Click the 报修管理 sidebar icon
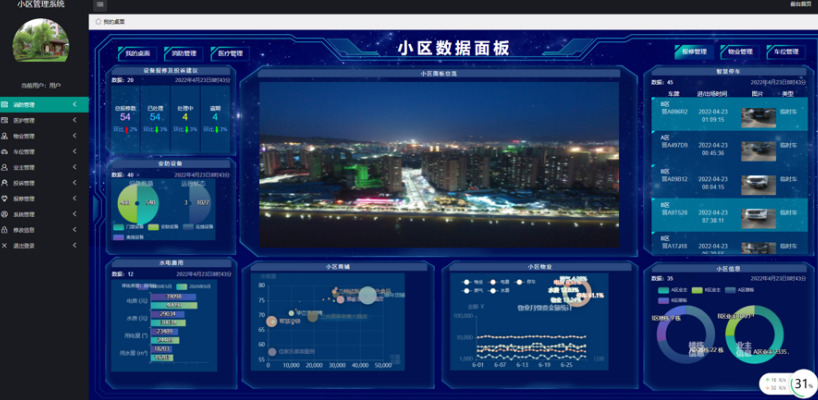 (x=5, y=199)
